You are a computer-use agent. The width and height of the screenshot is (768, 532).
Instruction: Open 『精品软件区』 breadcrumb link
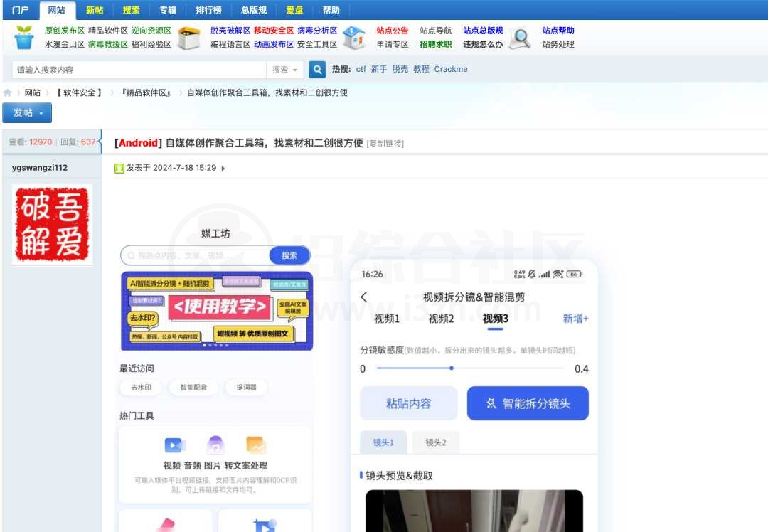[x=146, y=92]
